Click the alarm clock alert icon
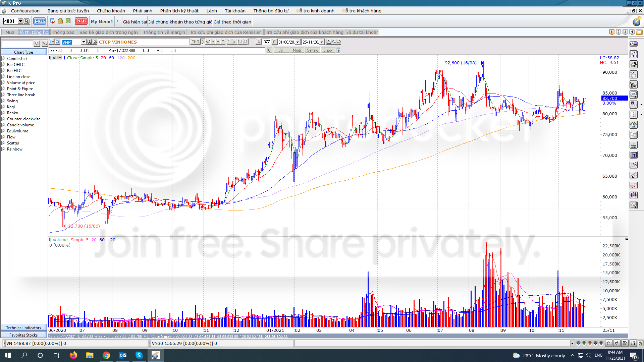644x362 pixels. pos(633,125)
